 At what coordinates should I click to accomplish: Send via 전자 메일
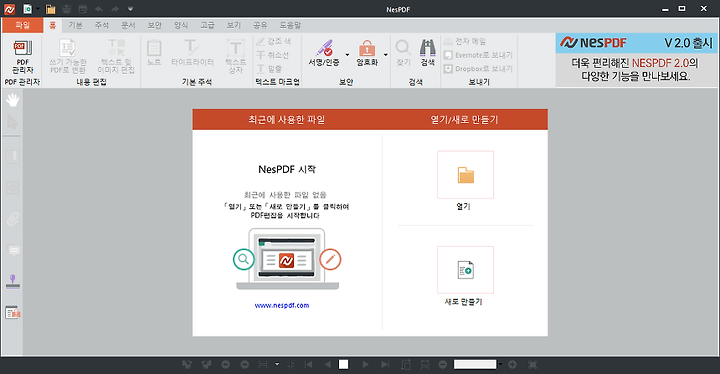pos(465,41)
